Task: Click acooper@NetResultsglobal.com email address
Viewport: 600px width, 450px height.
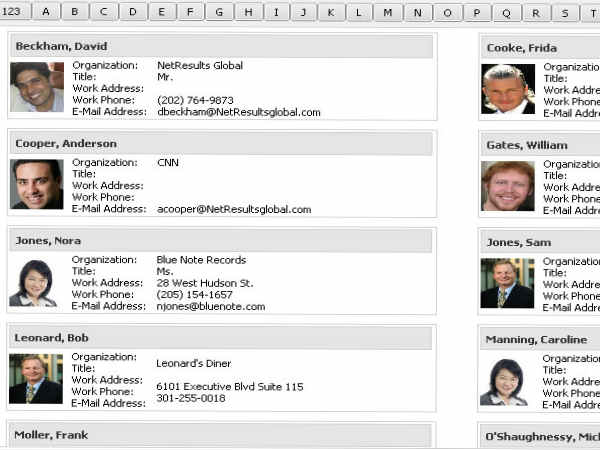Action: [x=234, y=210]
